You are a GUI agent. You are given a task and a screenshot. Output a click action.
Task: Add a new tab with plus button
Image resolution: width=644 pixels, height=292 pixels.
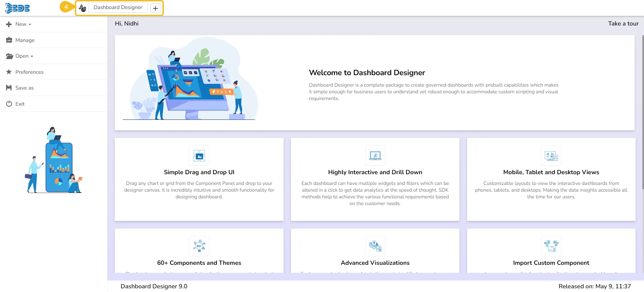click(155, 8)
